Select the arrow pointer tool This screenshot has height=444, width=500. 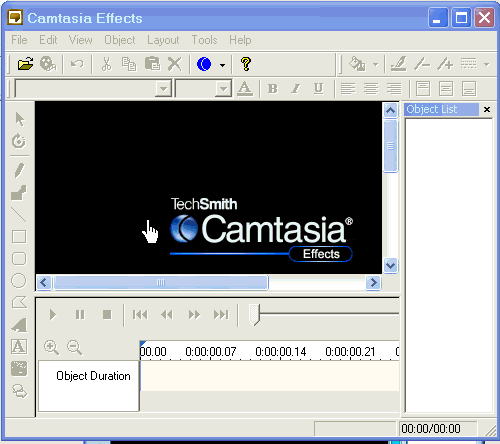20,119
